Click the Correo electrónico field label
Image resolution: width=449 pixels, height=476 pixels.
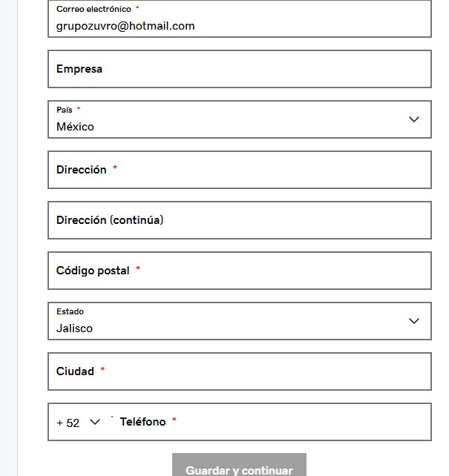94,9
